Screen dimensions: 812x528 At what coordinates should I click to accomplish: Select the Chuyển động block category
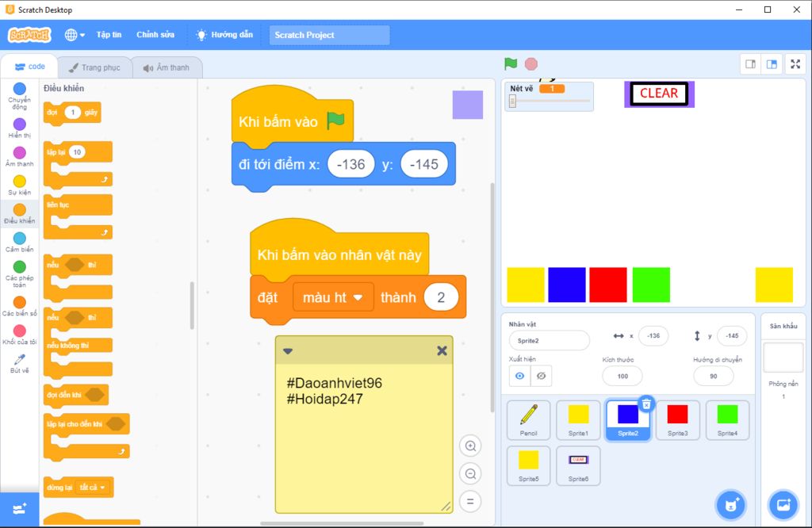click(x=20, y=96)
